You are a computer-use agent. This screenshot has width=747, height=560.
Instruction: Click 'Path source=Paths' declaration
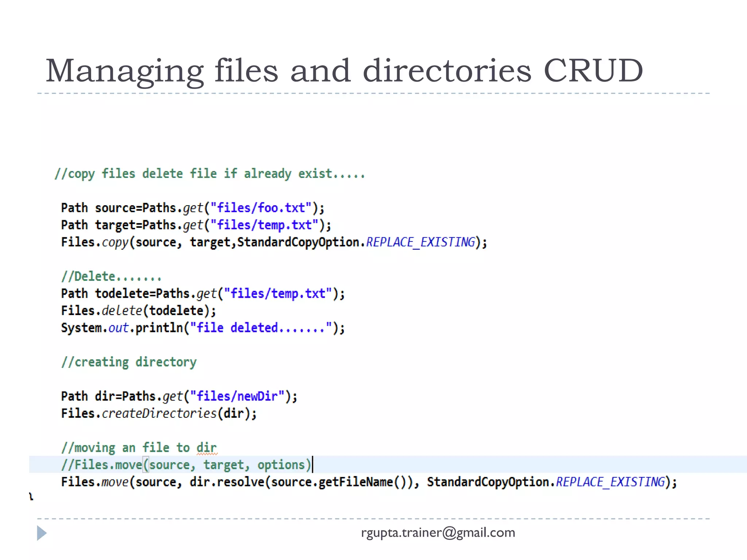[x=119, y=208]
